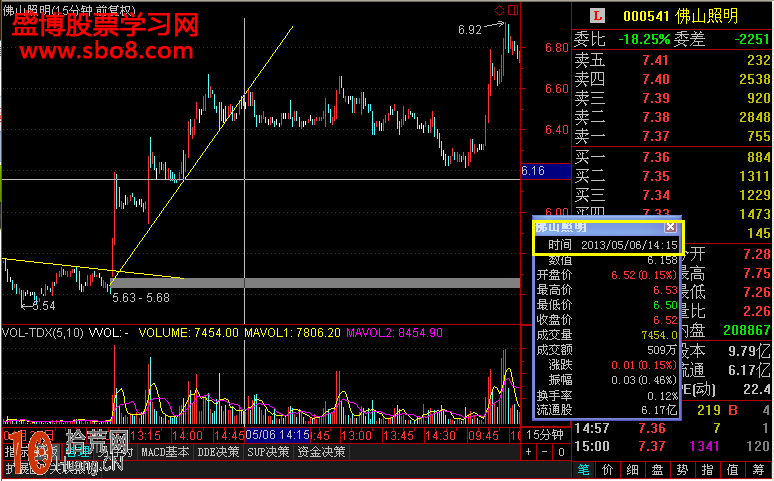Click the 时间 2013/05/06/14:15 row in popup
The height and width of the screenshot is (481, 774).
(x=607, y=245)
